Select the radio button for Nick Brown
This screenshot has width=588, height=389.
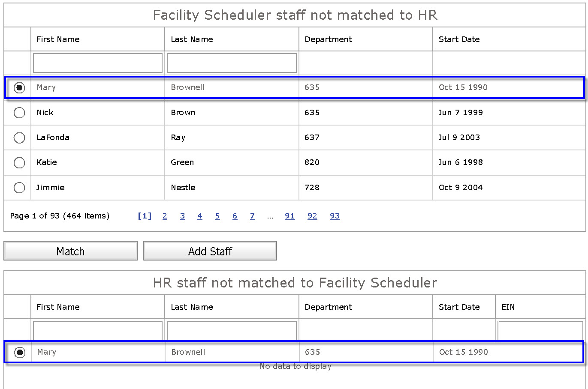pos(19,113)
